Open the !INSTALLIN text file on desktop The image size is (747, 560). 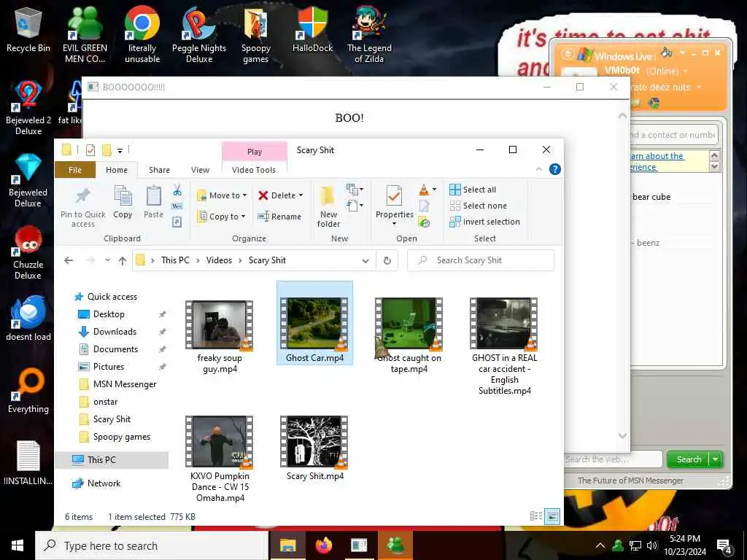(28, 463)
